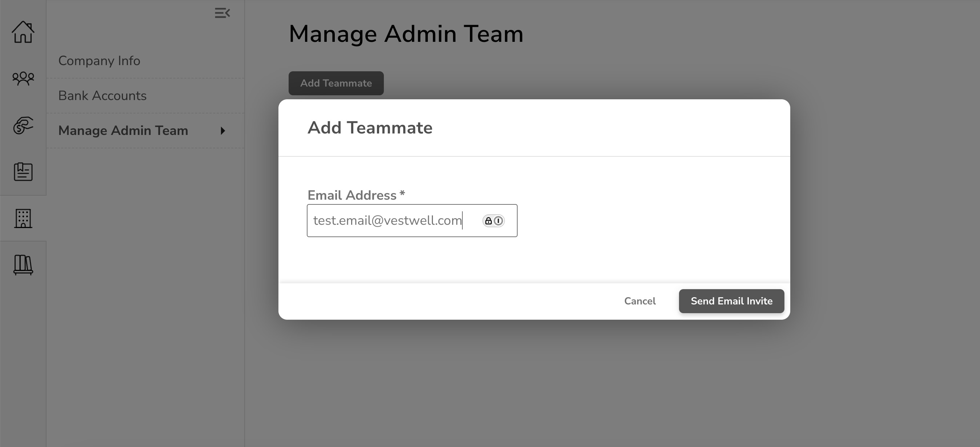The width and height of the screenshot is (980, 447).
Task: Open the library books sidebar icon
Action: (x=23, y=265)
